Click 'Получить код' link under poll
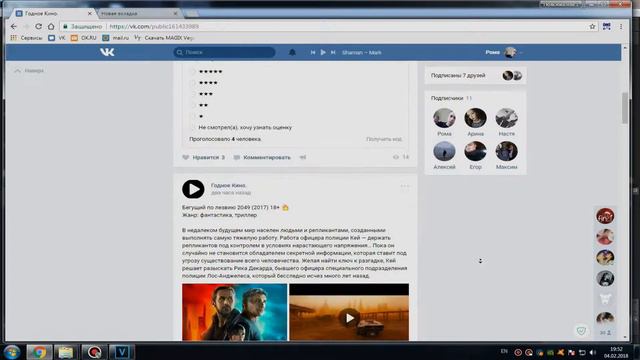This screenshot has width=640, height=360. 384,139
